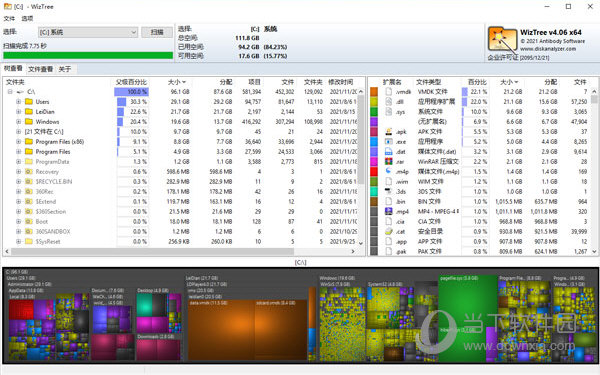Click the .vmdk file type icon
This screenshot has width=600, height=375.
pyautogui.click(x=389, y=91)
